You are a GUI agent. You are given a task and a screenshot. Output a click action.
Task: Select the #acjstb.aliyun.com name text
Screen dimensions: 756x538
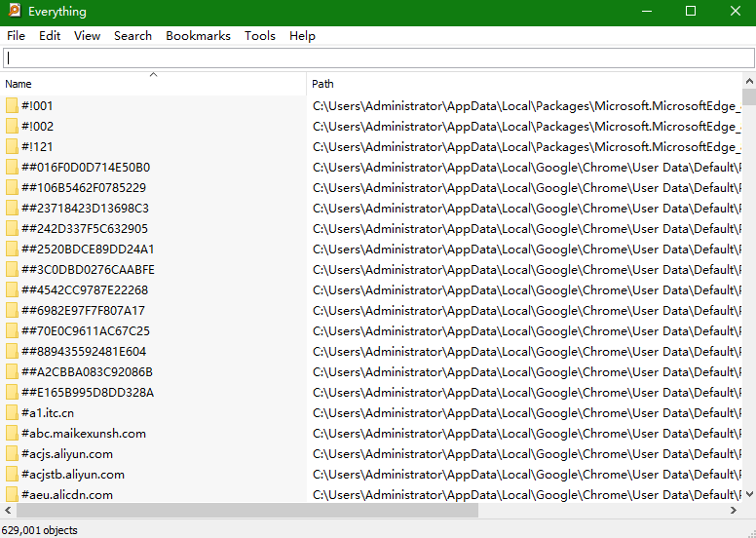(x=73, y=475)
